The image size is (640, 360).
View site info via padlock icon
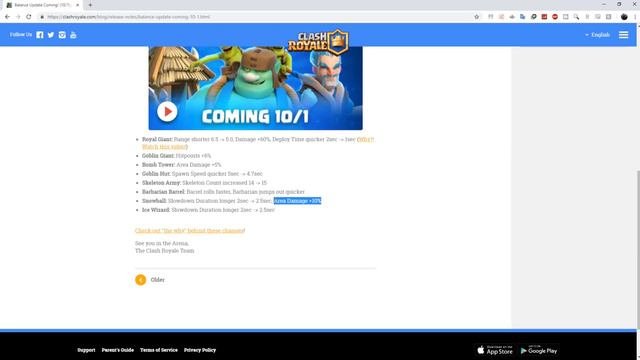coord(42,17)
